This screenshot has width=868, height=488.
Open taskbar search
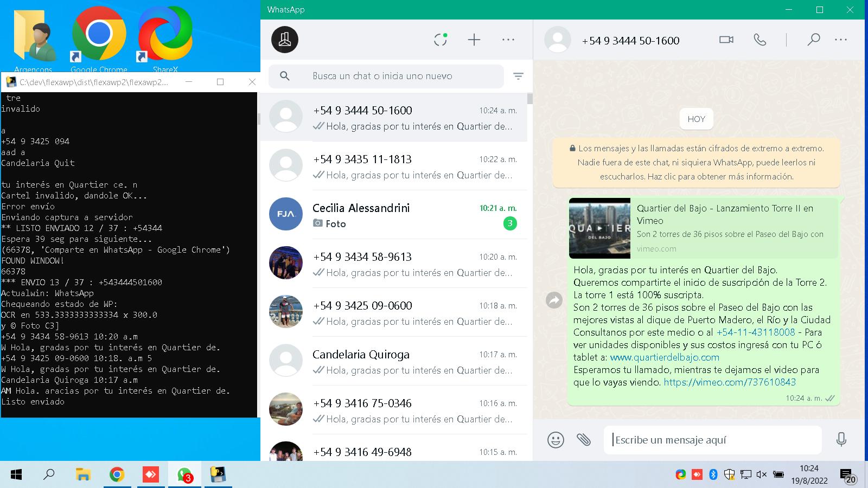[x=49, y=475]
